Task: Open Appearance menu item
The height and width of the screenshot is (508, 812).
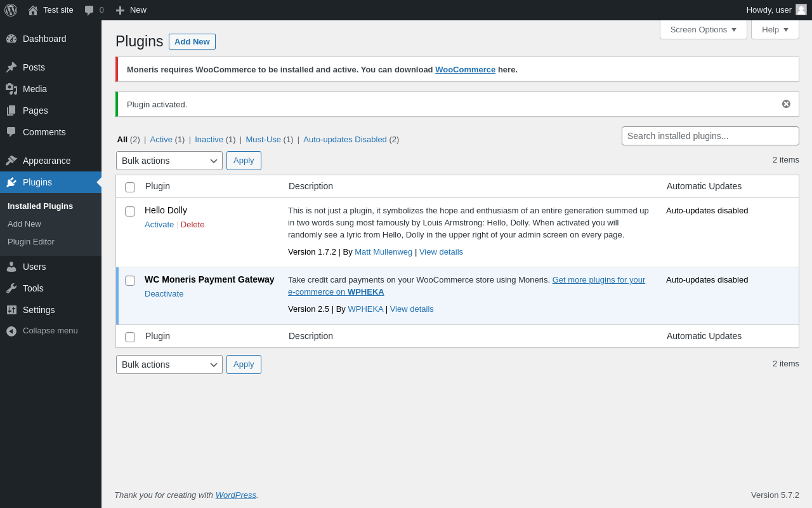Action: tap(51, 161)
